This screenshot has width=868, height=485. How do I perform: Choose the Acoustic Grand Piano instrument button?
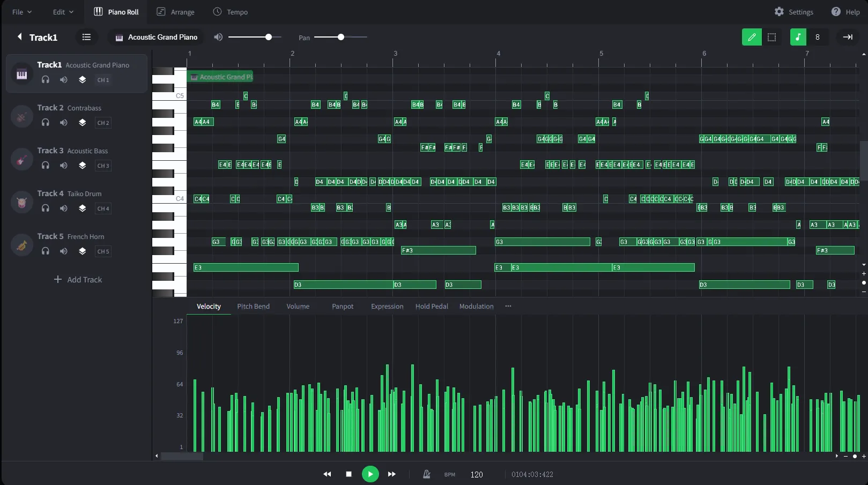pos(157,37)
